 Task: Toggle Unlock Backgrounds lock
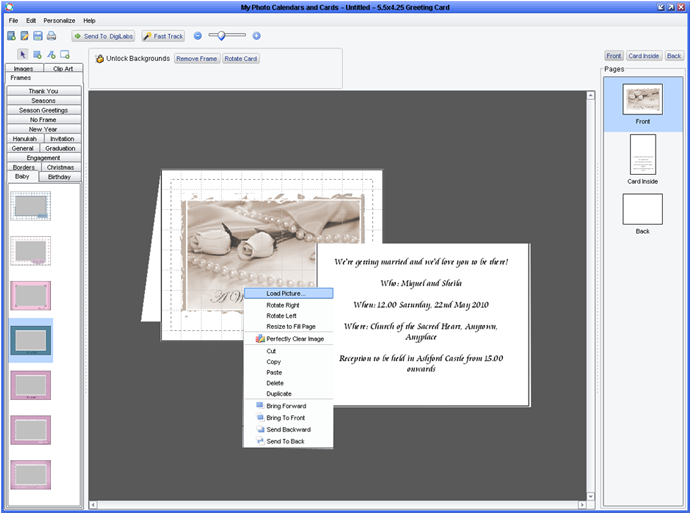tap(100, 58)
